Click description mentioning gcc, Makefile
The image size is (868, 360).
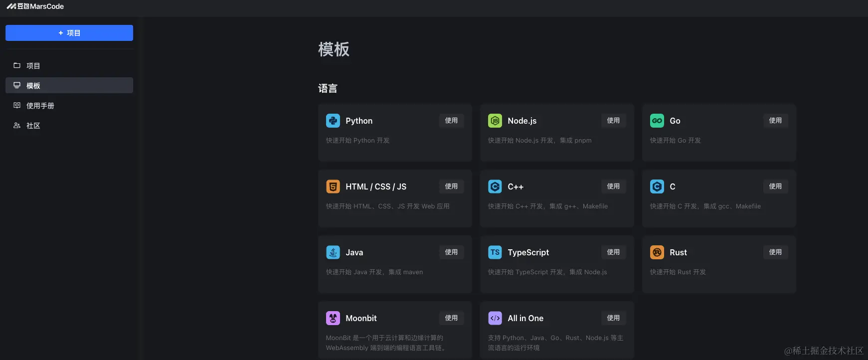(x=705, y=206)
